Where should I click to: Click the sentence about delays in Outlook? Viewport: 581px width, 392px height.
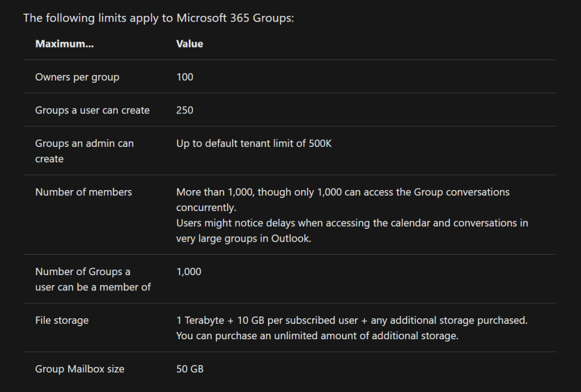[x=352, y=230]
